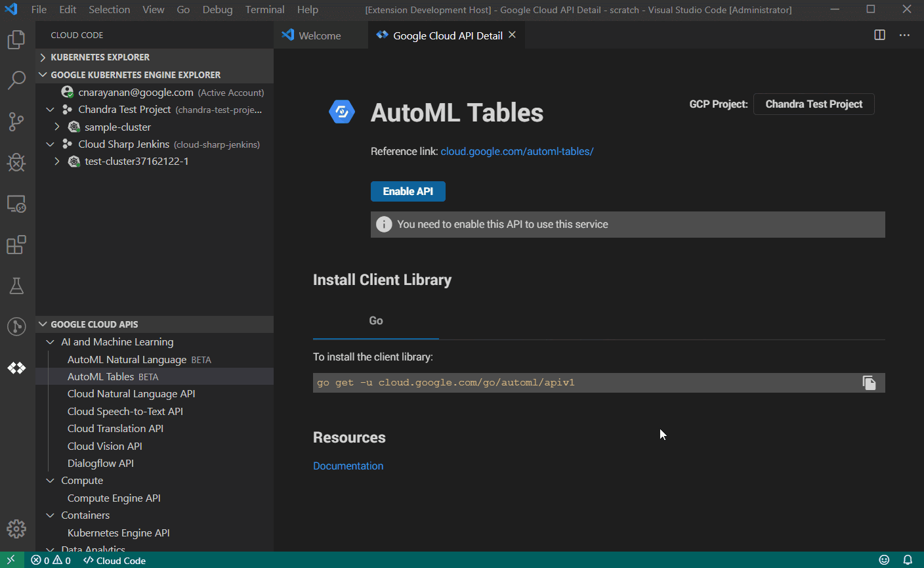Select AutoML Tables BETA in API list

coord(154,377)
